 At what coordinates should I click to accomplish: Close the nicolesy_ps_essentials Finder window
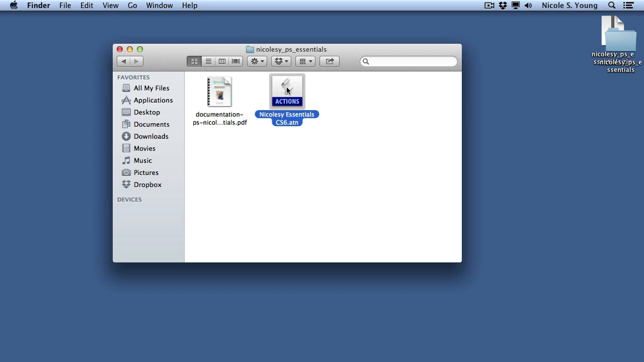(x=120, y=49)
